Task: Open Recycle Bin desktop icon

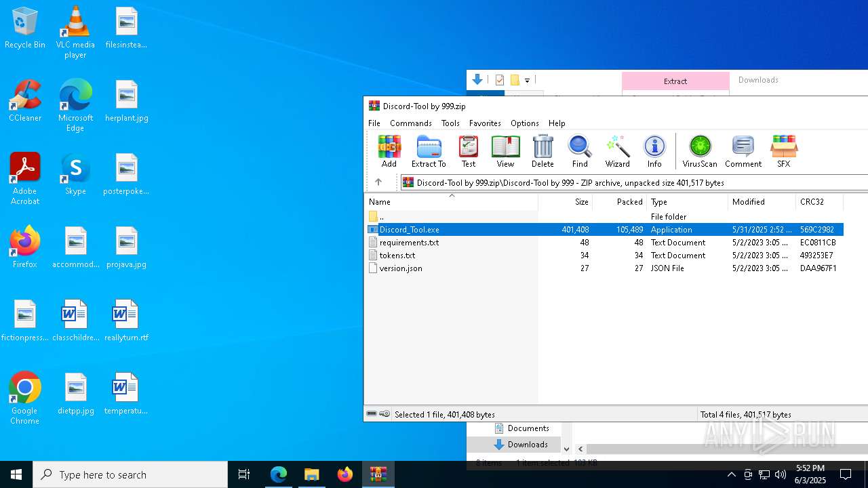Action: coord(25,28)
